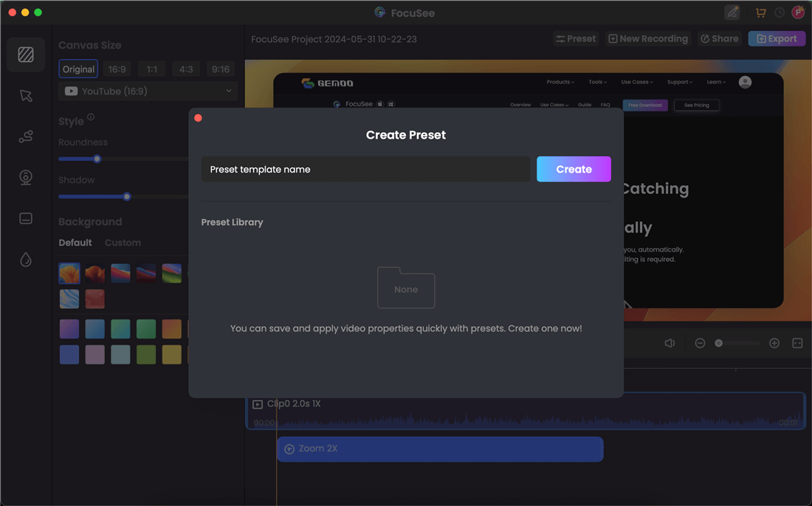The image size is (812, 506).
Task: Focus the Preset template name field
Action: 365,169
